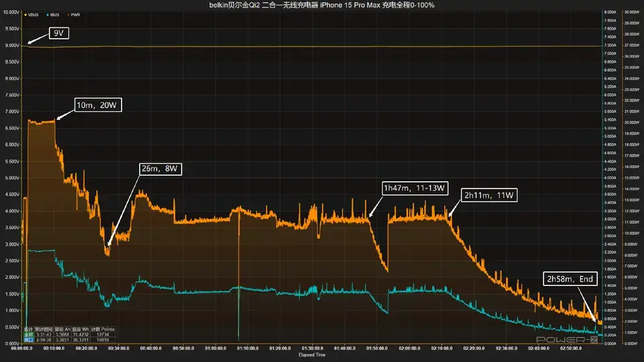The image size is (644, 362).
Task: Click the chart title mentioning iPhone 15 Pro Max
Action: pos(321,5)
